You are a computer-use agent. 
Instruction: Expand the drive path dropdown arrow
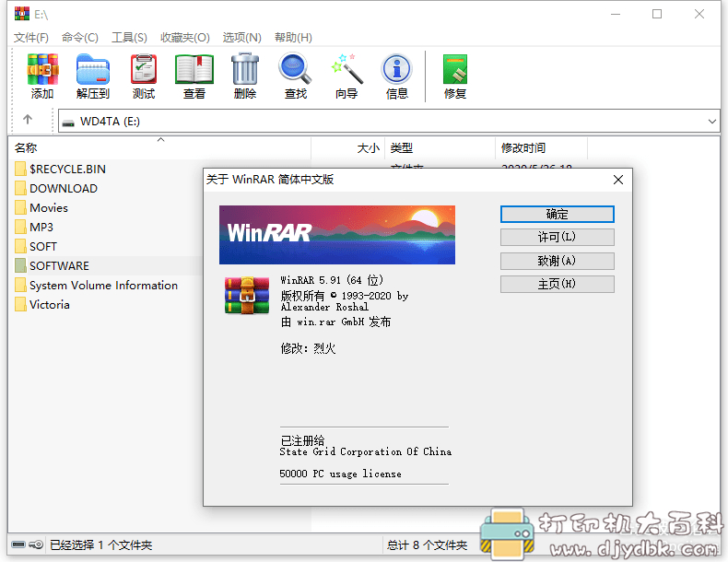coord(711,122)
